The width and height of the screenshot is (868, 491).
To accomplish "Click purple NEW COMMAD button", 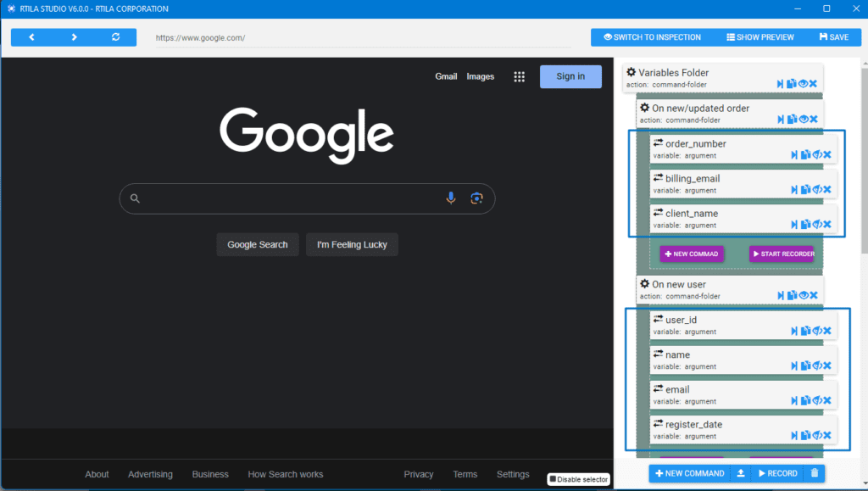I will pyautogui.click(x=692, y=254).
